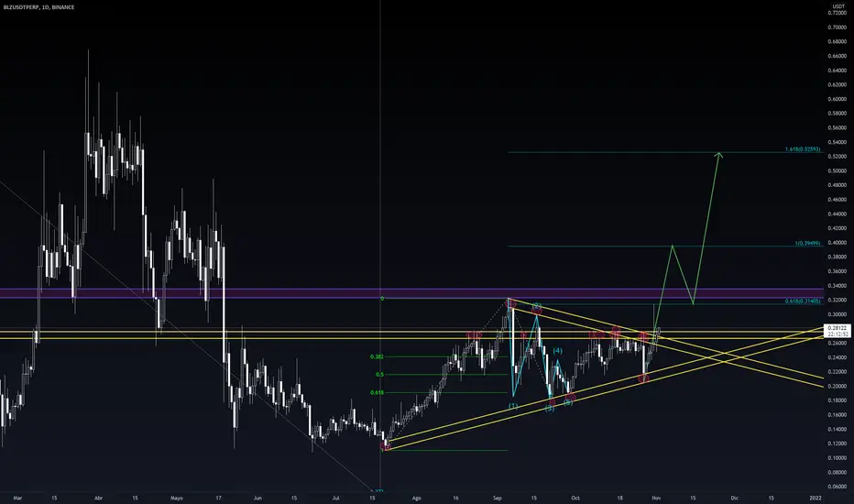Viewport: 854px width, 504px height.
Task: Click the Ago label on time axis
Action: click(417, 498)
